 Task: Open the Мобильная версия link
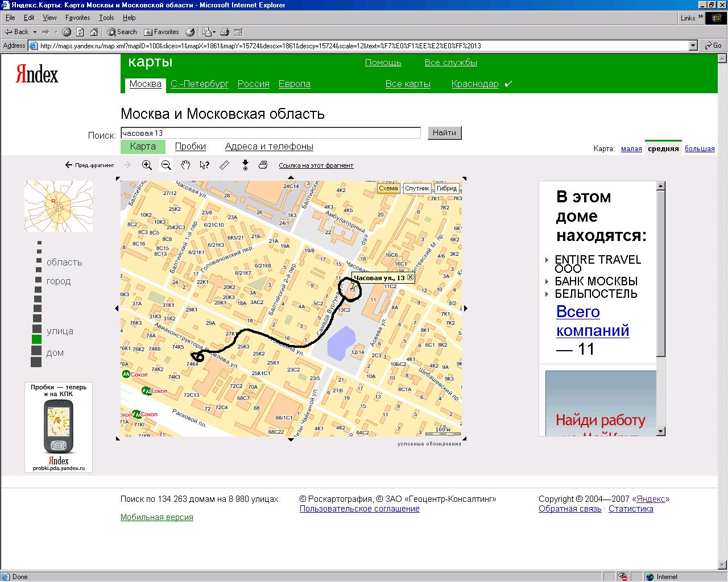click(x=156, y=517)
